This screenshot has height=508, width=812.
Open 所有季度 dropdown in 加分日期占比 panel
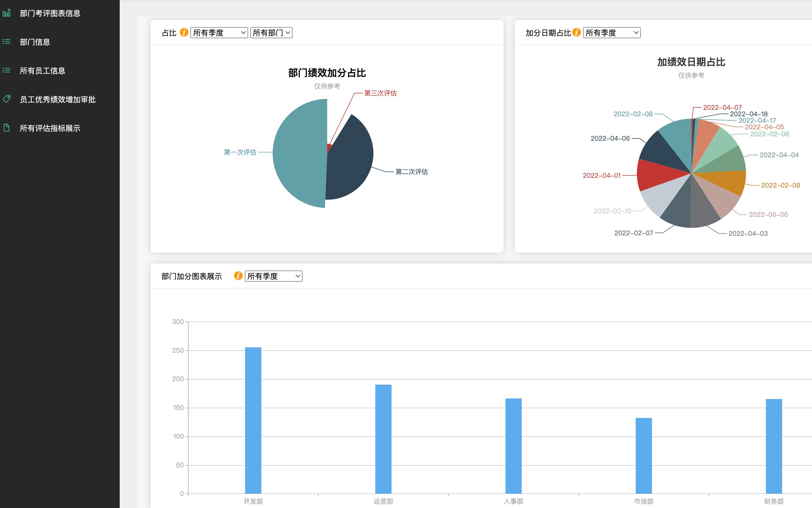(x=612, y=33)
